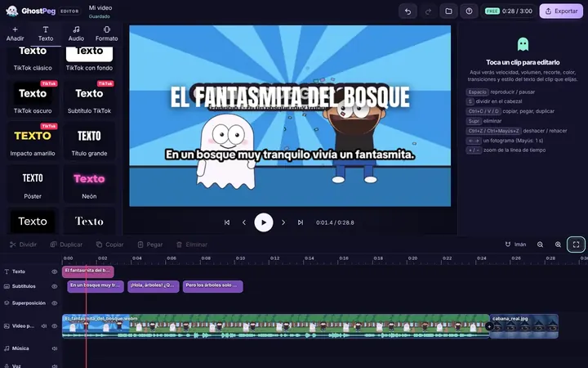Click the Exportar button
The width and height of the screenshot is (588, 368).
(x=561, y=11)
